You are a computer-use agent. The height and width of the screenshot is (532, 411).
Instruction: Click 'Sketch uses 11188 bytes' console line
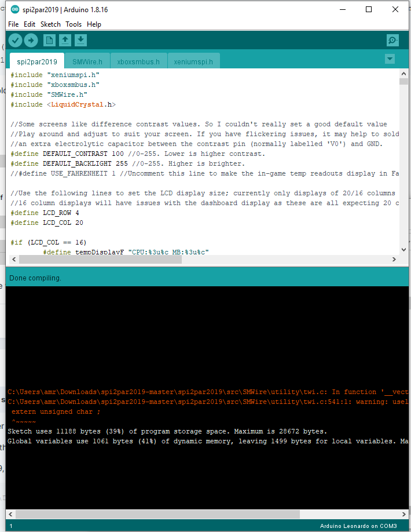[x=167, y=431]
